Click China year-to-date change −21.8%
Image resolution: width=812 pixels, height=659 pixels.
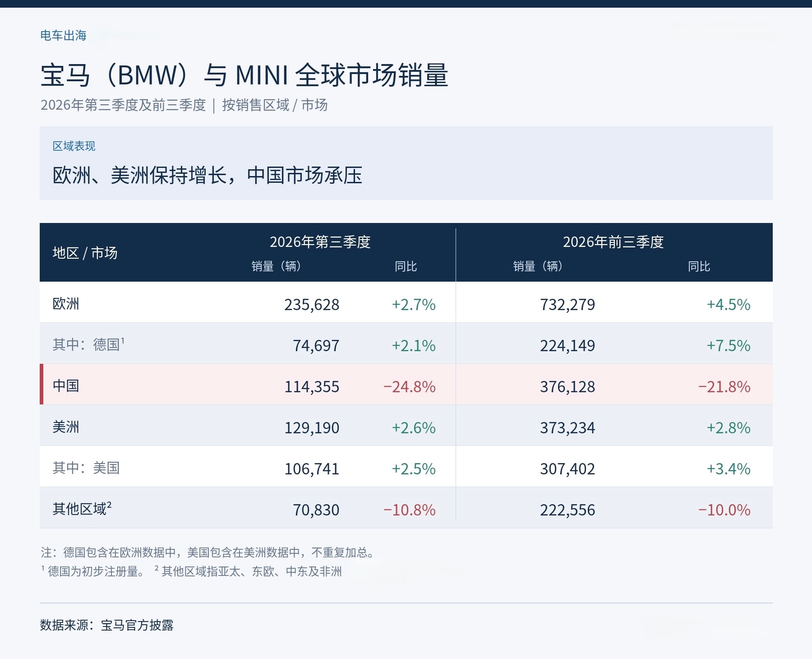(x=724, y=387)
